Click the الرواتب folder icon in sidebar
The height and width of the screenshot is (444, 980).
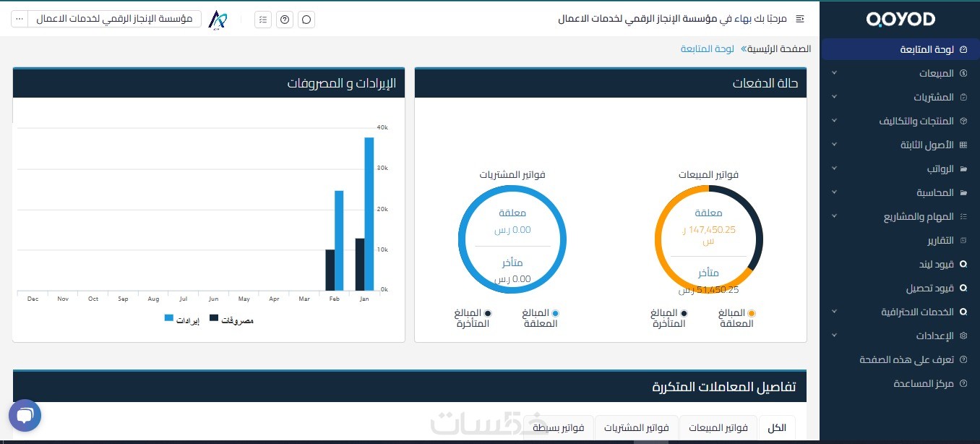pyautogui.click(x=963, y=168)
